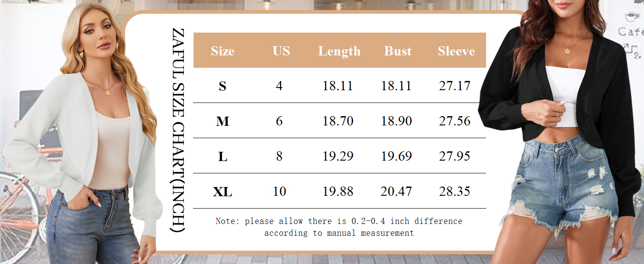The image size is (644, 264).
Task: Click the 28.35 sleeve value
Action: pos(454,191)
